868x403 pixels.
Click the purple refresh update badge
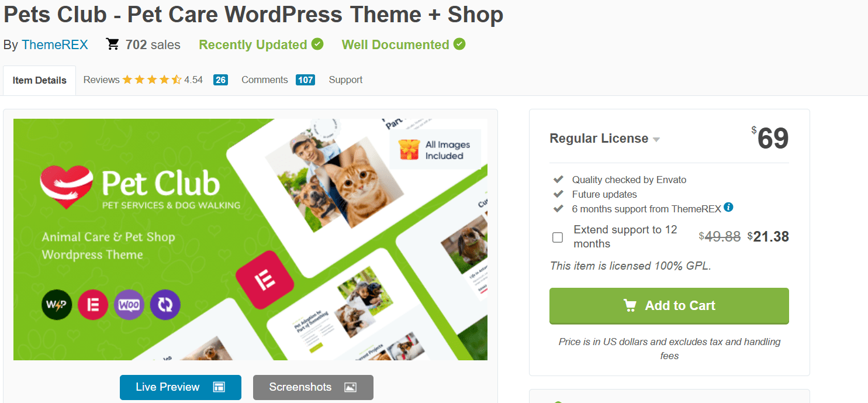(165, 305)
